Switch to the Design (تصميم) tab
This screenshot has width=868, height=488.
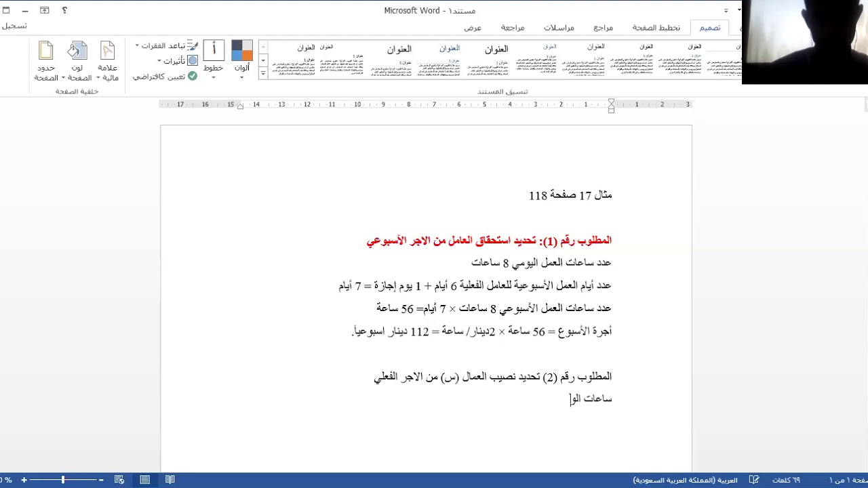709,28
